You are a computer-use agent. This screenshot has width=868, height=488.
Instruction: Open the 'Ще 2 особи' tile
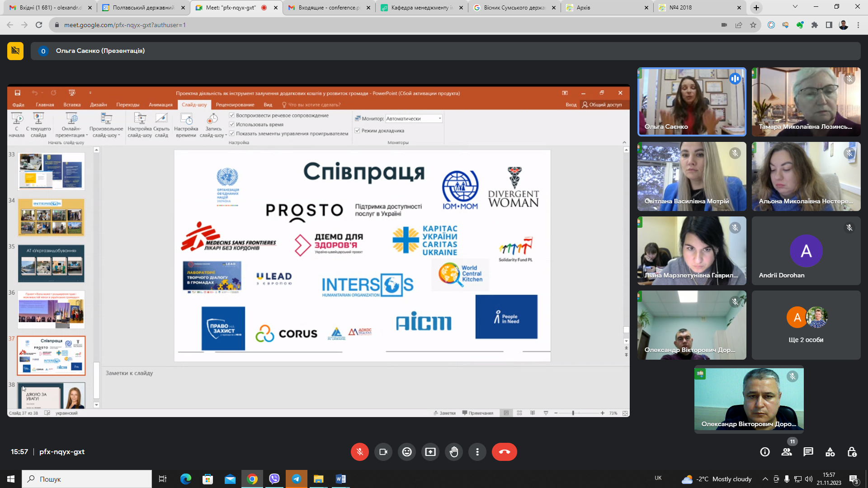pos(806,325)
